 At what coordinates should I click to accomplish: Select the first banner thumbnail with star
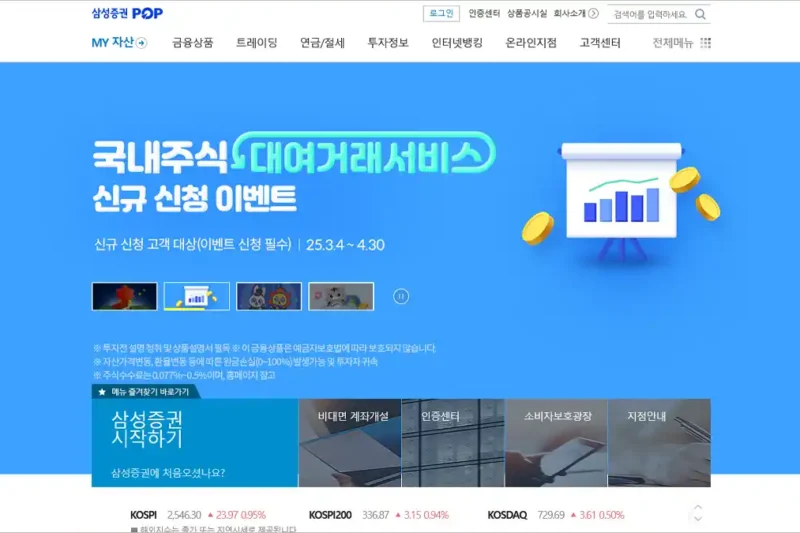point(124,296)
